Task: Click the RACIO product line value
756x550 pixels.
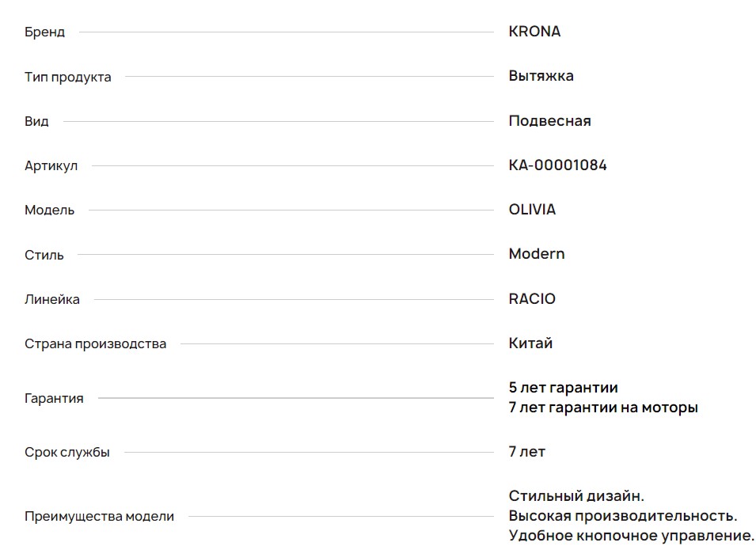Action: [532, 299]
